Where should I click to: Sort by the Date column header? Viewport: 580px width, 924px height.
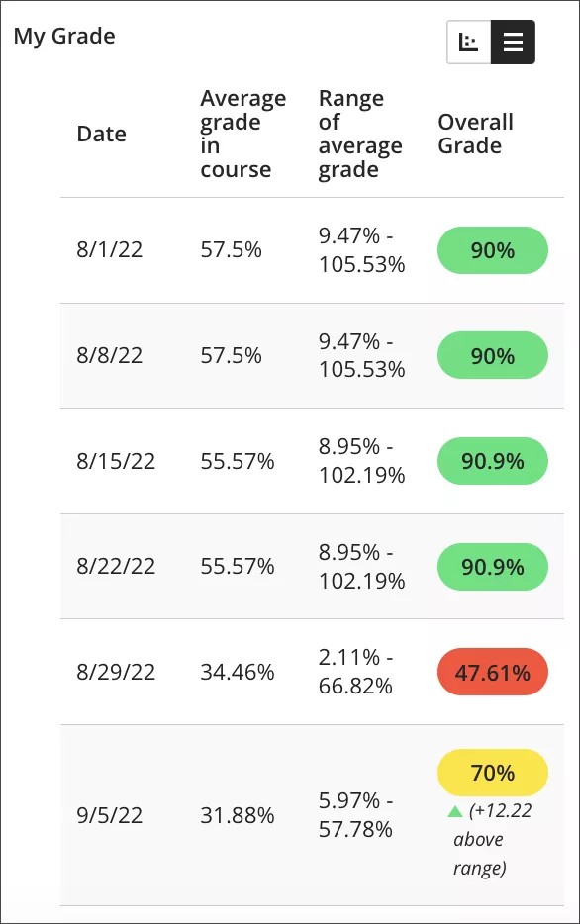coord(102,134)
